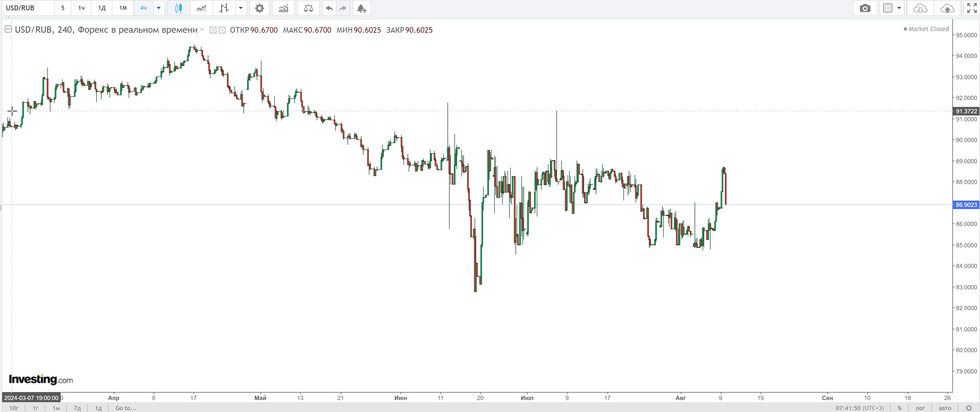The height and width of the screenshot is (412, 980).
Task: Open the indicators icon
Action: [x=284, y=8]
